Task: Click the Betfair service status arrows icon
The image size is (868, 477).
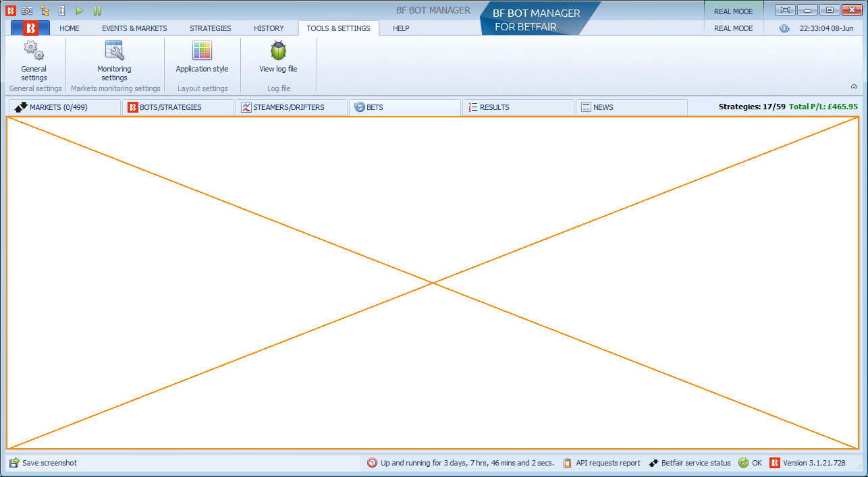Action: point(653,463)
